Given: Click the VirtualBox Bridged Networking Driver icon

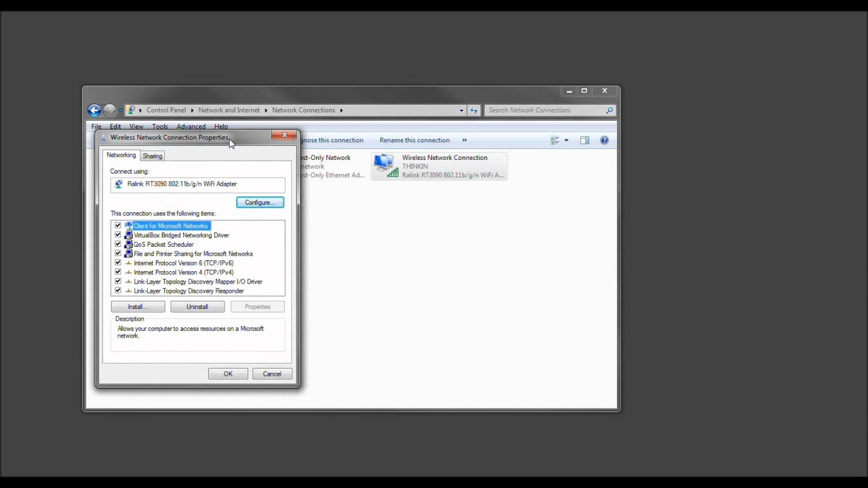Looking at the screenshot, I should [x=128, y=235].
